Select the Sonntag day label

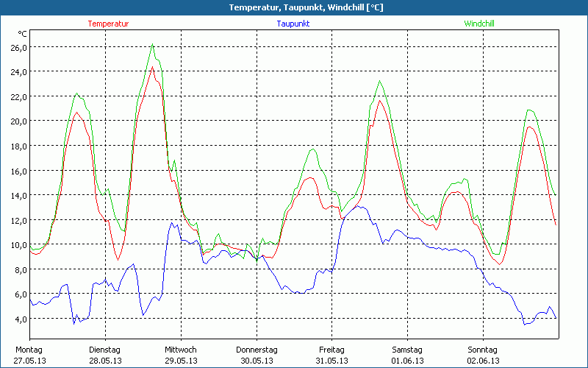pyautogui.click(x=483, y=350)
